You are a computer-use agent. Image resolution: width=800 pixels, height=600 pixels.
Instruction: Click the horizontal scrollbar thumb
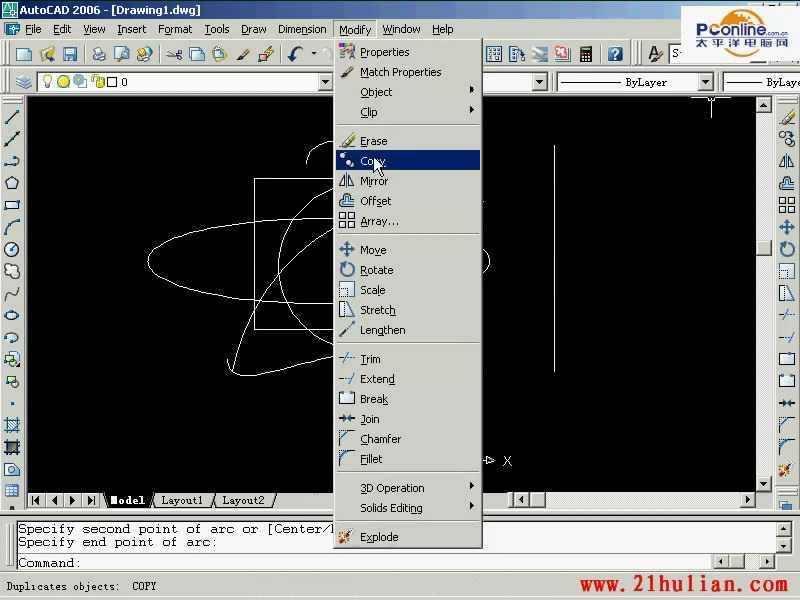click(x=538, y=499)
